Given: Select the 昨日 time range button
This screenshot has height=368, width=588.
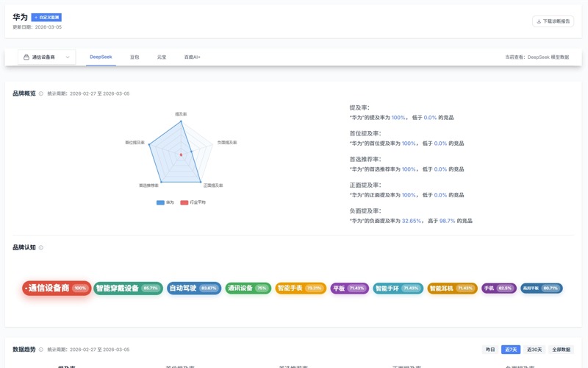Looking at the screenshot, I should pyautogui.click(x=490, y=350).
